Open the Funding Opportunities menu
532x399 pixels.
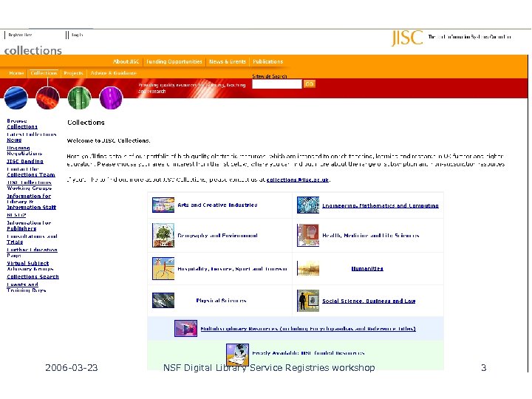pos(174,61)
